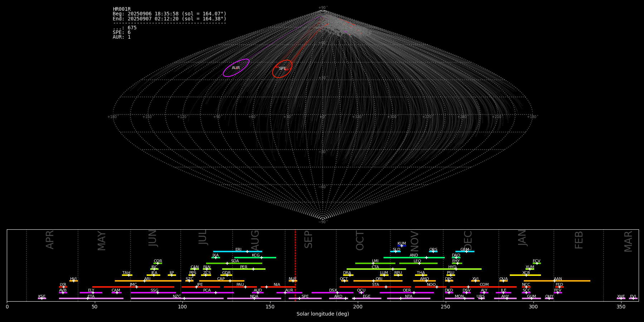Click the 'AUR: 1' count line

pyautogui.click(x=122, y=37)
